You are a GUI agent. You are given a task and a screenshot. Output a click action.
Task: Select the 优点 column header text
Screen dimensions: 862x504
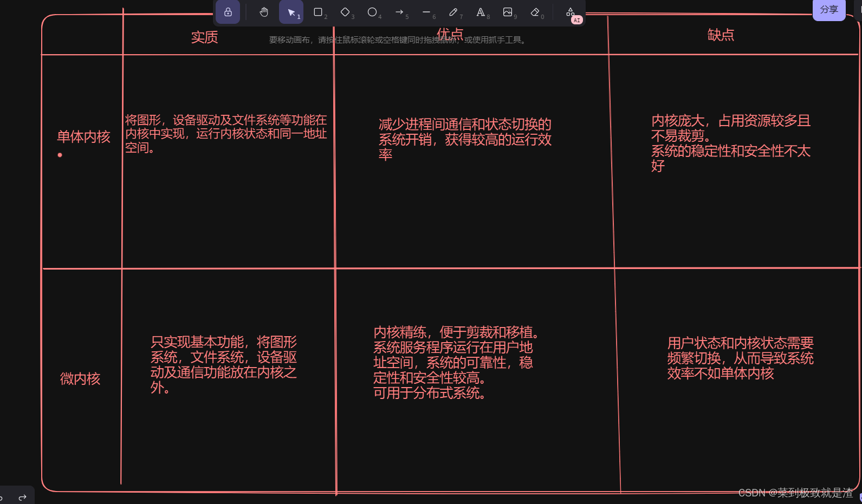tap(450, 34)
